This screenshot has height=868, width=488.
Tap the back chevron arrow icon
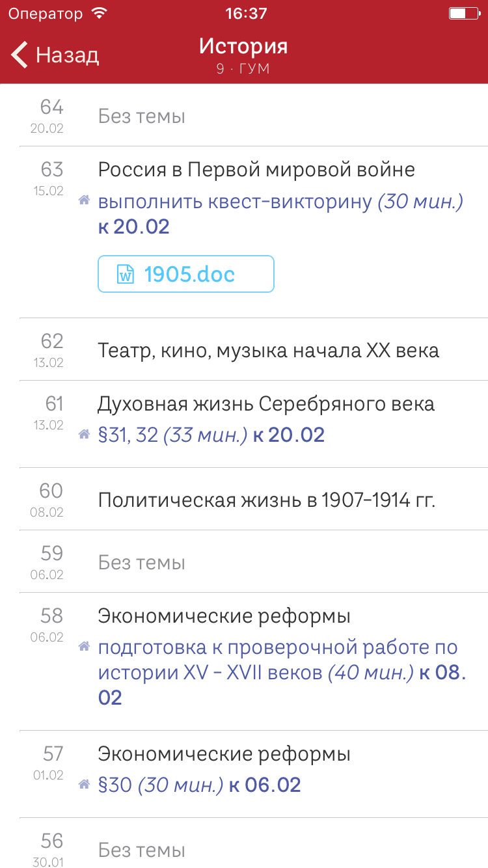[x=20, y=55]
